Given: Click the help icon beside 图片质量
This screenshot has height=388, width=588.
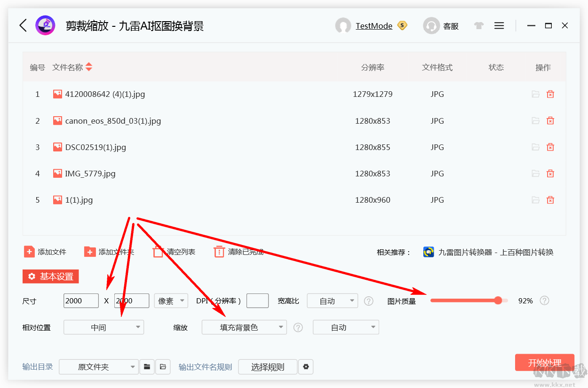Looking at the screenshot, I should pos(544,301).
